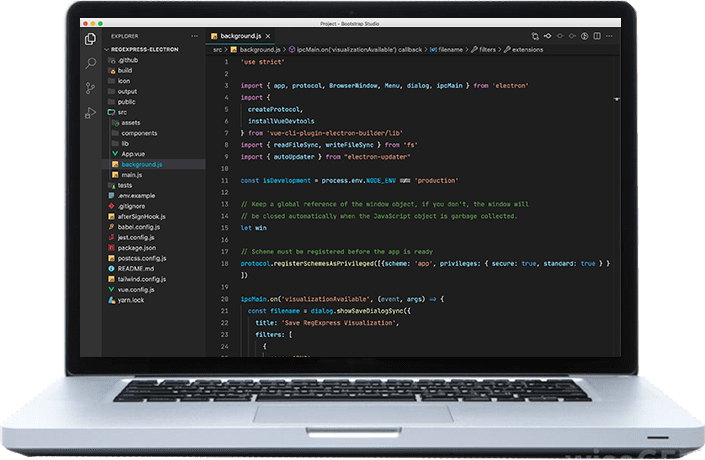Open README.md from the explorer
This screenshot has height=460, width=705.
(x=136, y=268)
